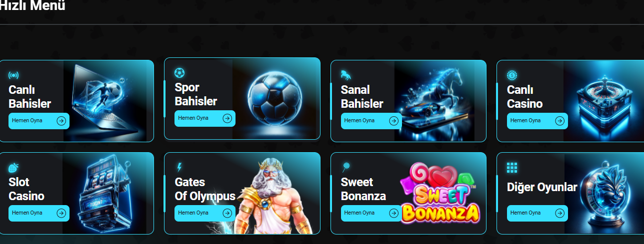Click the strawberry icon above Slot Casino
This screenshot has width=644, height=244.
[x=14, y=168]
